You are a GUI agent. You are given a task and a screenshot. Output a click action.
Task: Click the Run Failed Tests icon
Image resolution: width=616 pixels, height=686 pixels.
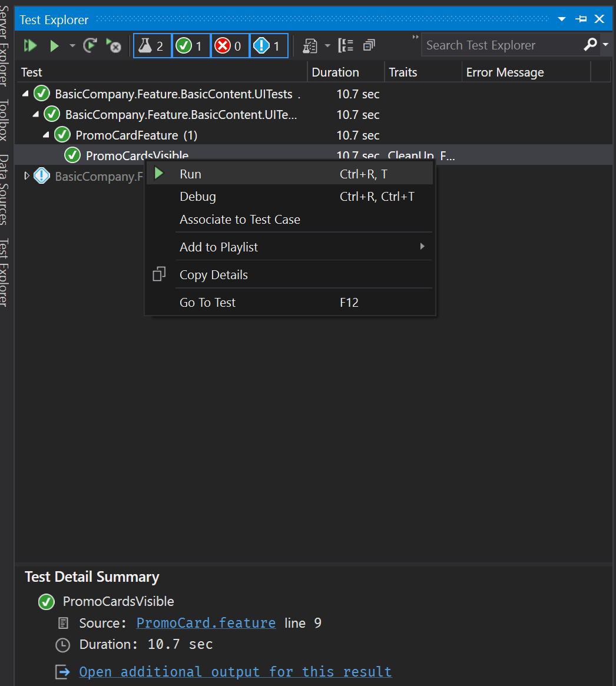[x=113, y=46]
